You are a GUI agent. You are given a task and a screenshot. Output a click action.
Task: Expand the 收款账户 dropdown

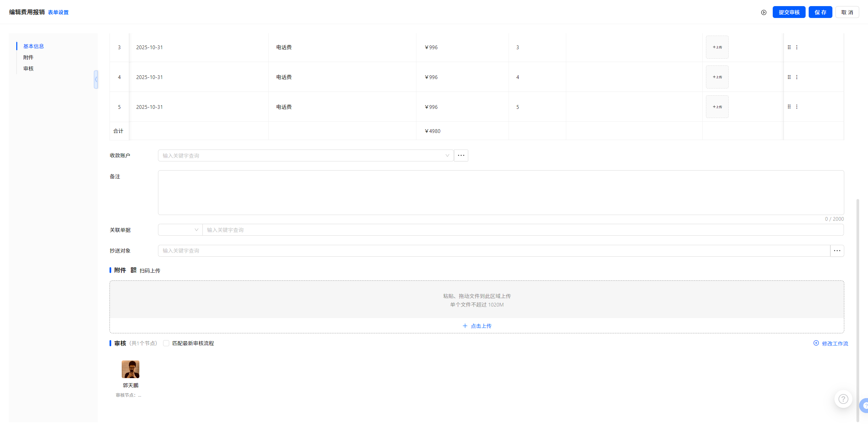click(x=447, y=156)
